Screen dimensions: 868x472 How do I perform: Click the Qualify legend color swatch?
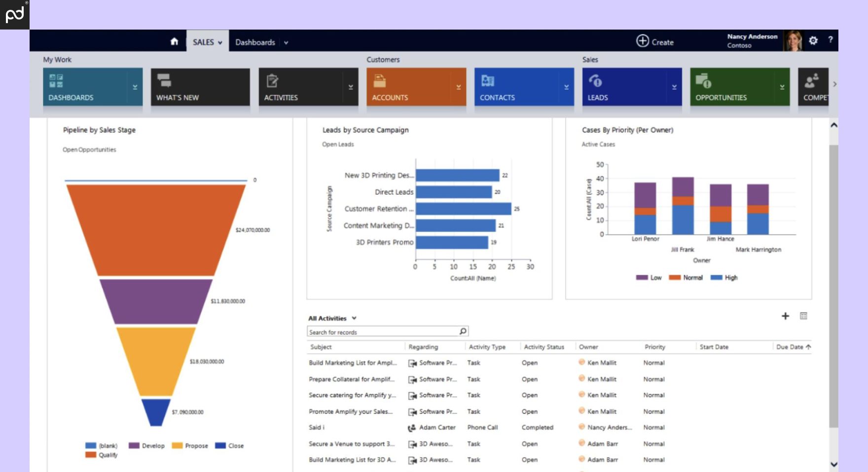91,455
